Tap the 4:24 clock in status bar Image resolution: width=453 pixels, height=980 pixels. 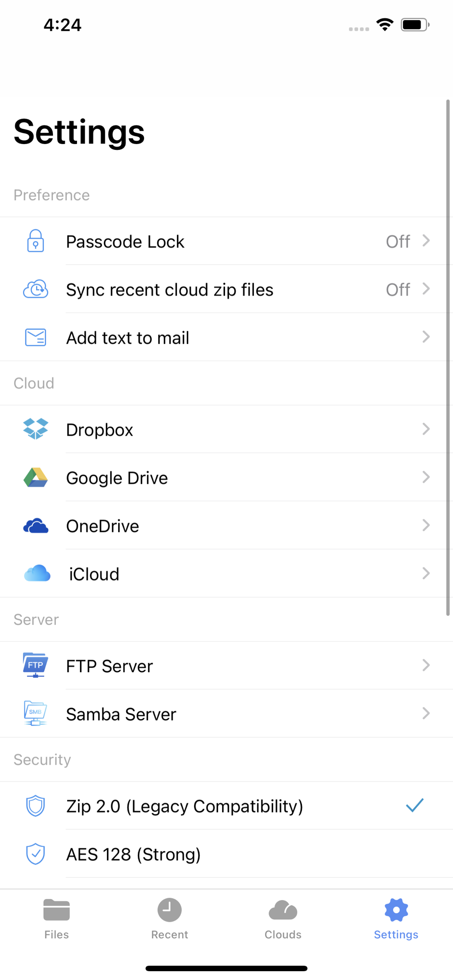[62, 25]
